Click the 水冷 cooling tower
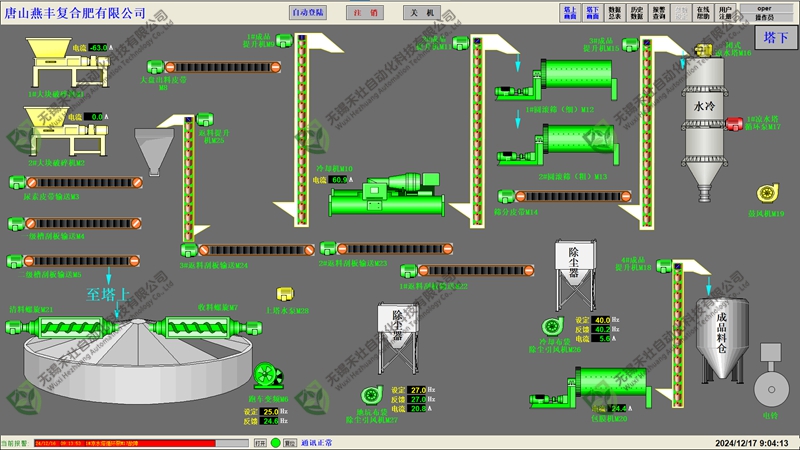800x450 pixels. (x=704, y=122)
